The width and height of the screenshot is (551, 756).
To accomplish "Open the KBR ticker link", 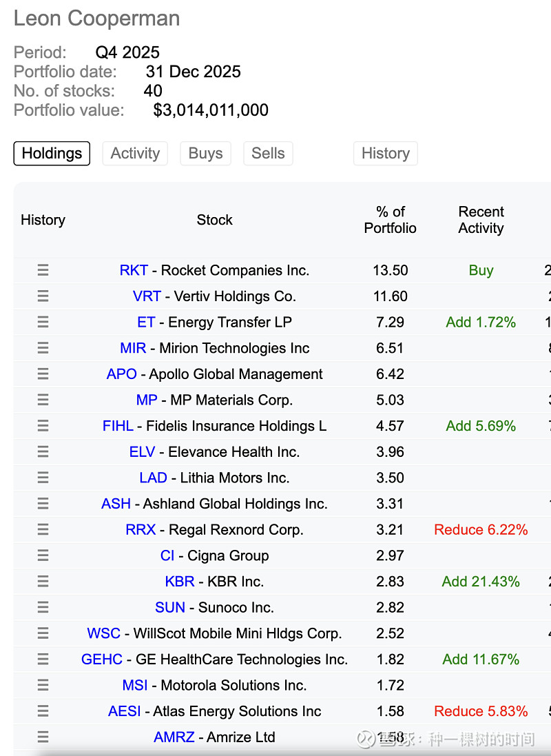I will (x=180, y=582).
